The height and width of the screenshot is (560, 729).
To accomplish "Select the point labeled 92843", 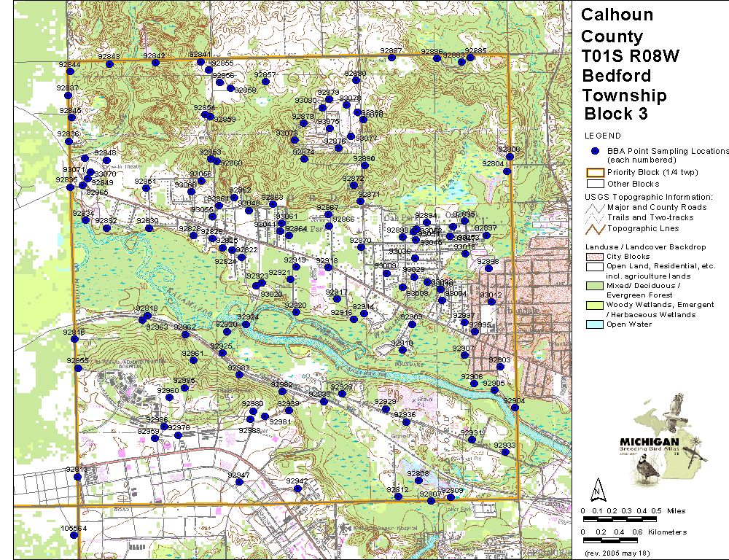I will [x=109, y=64].
